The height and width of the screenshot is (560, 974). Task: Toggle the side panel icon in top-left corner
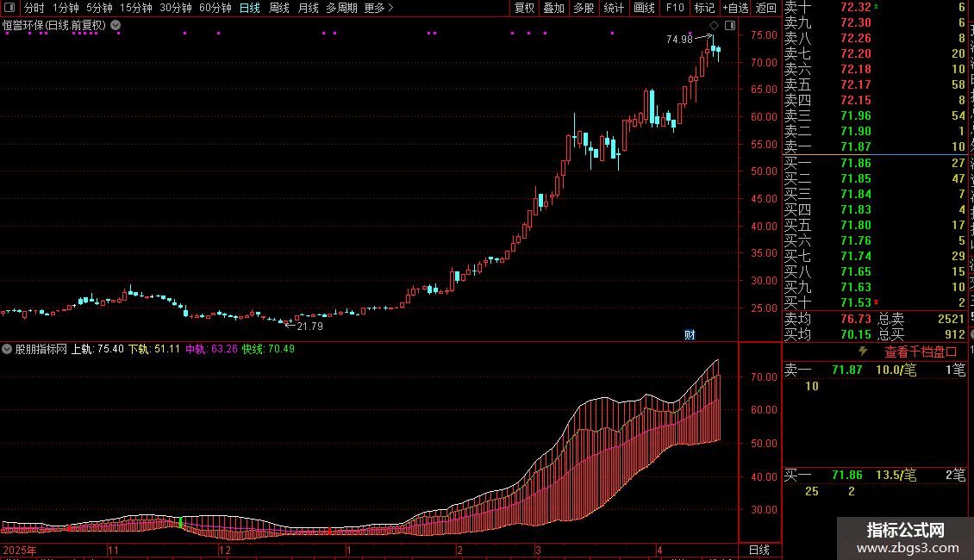click(x=9, y=8)
